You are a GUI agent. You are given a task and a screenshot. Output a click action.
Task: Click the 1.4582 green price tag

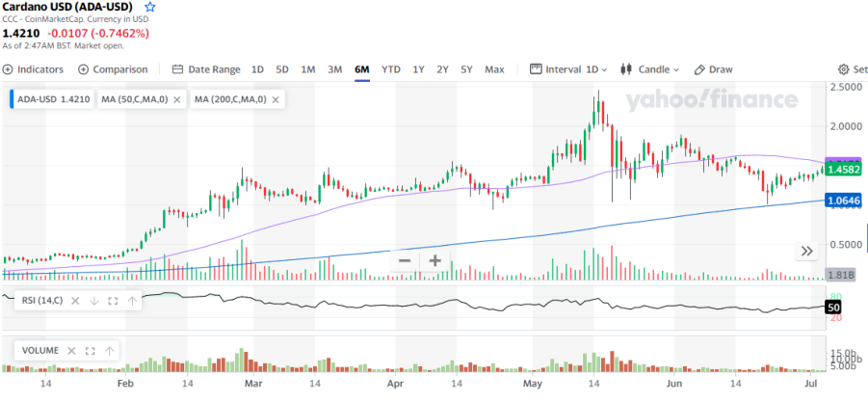[x=845, y=170]
